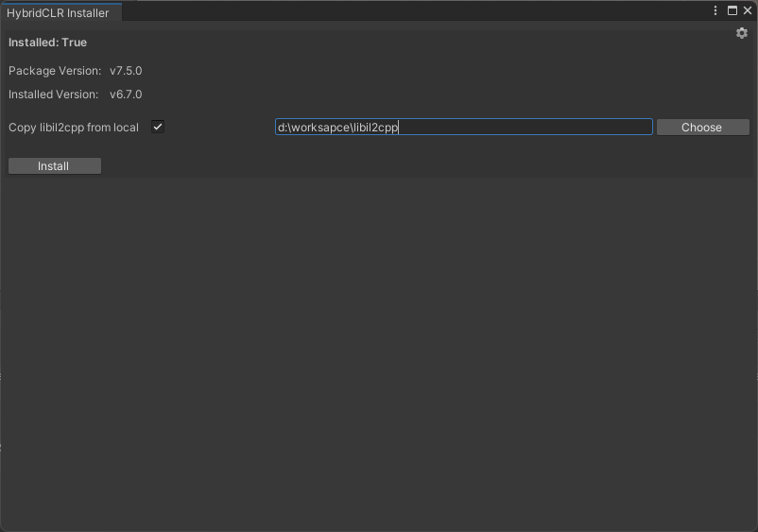Viewport: 758px width, 532px height.
Task: Uncheck Copy libil2cpp from local checkbox
Action: (x=158, y=127)
